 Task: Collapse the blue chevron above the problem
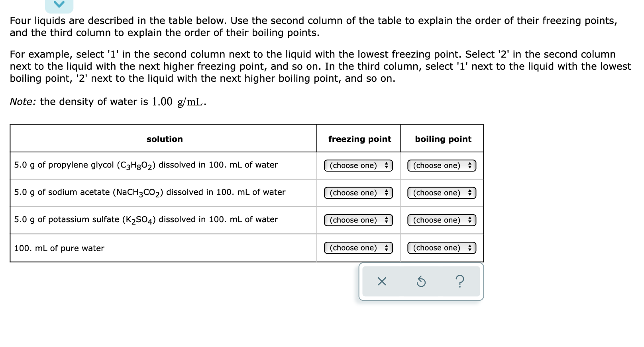[x=59, y=5]
